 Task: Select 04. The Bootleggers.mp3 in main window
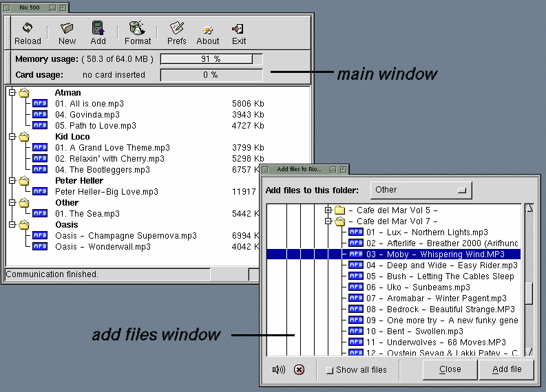[103, 169]
